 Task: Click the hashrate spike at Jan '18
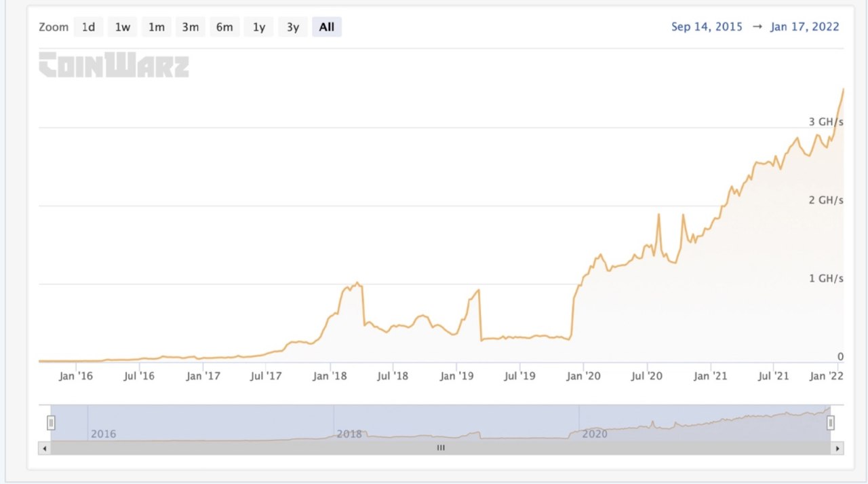tap(357, 283)
